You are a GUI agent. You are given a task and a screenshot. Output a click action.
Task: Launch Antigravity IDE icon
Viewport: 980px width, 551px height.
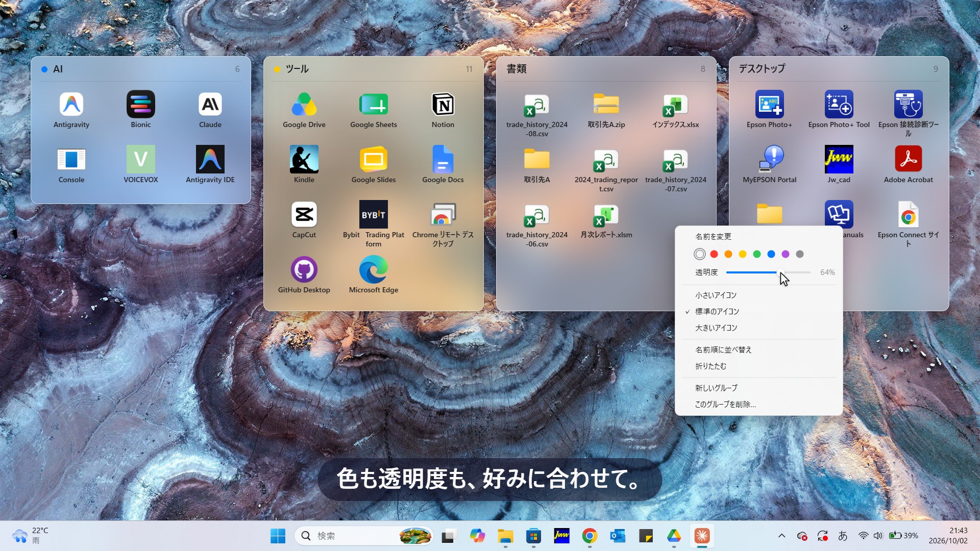tap(210, 160)
